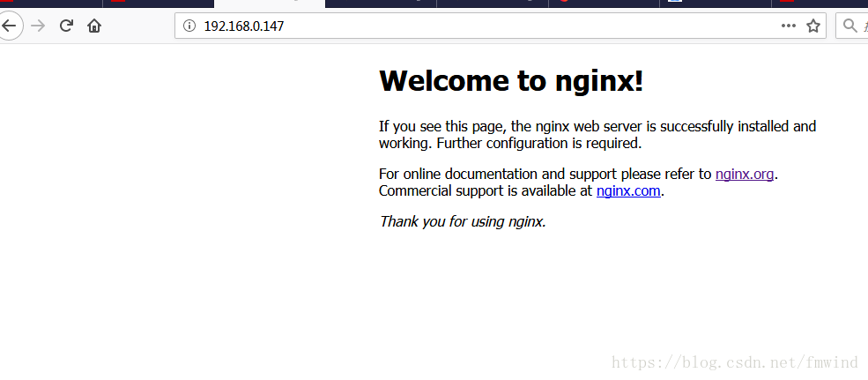Open the nginx.com link

pyautogui.click(x=628, y=191)
